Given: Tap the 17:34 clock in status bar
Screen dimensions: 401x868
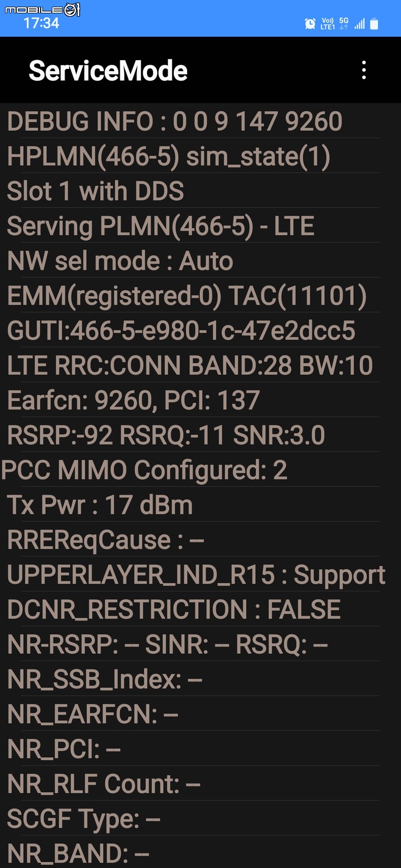Looking at the screenshot, I should (41, 23).
